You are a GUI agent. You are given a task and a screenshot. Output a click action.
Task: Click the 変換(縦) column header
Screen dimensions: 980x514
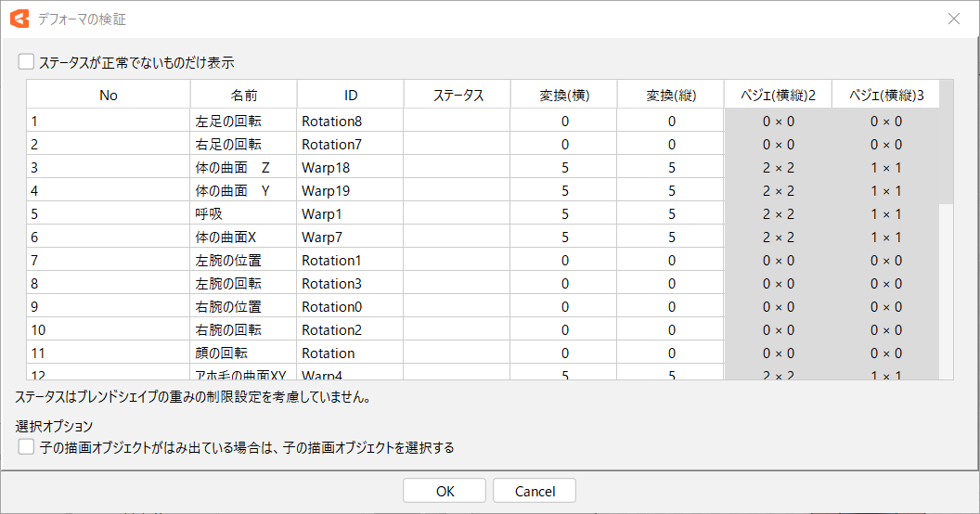pyautogui.click(x=671, y=95)
